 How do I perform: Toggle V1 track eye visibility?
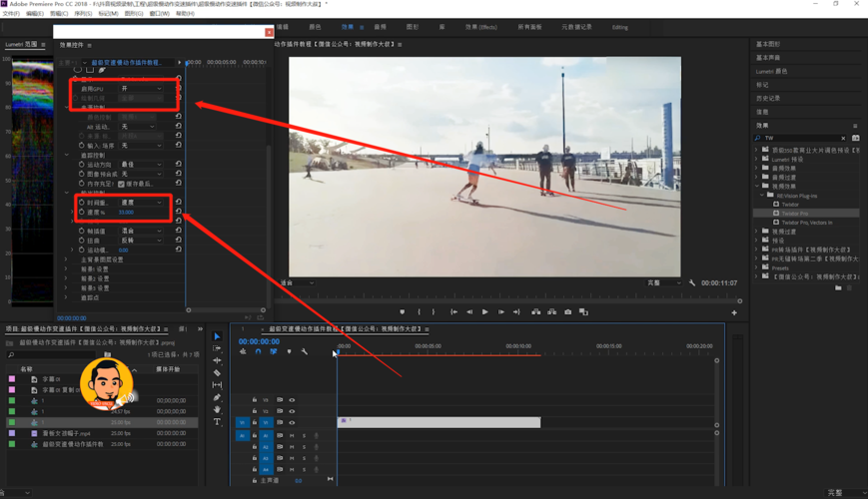292,423
